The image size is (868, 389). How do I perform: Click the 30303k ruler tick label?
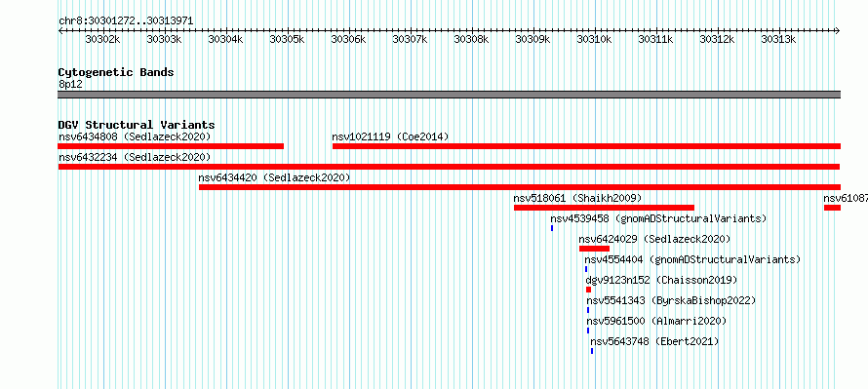164,39
